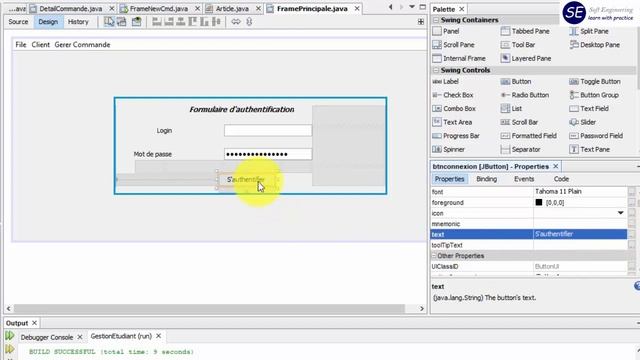This screenshot has height=360, width=640.
Task: Close the Palette panel tab
Action: click(x=462, y=9)
